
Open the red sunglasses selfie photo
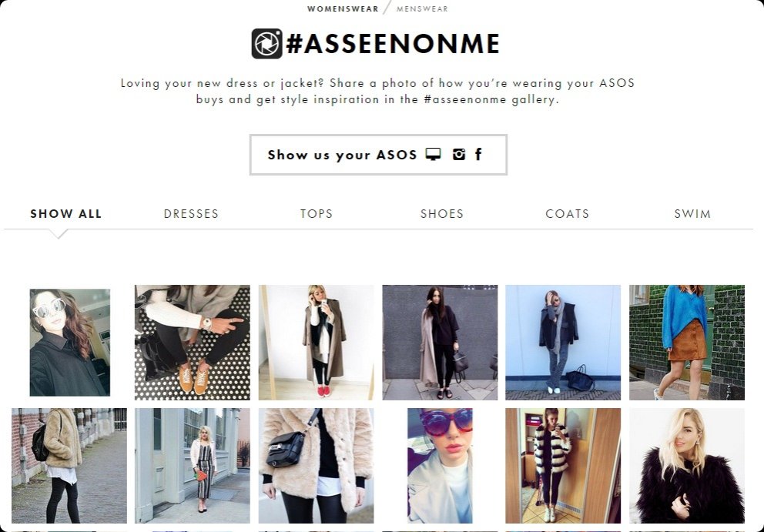tap(440, 466)
